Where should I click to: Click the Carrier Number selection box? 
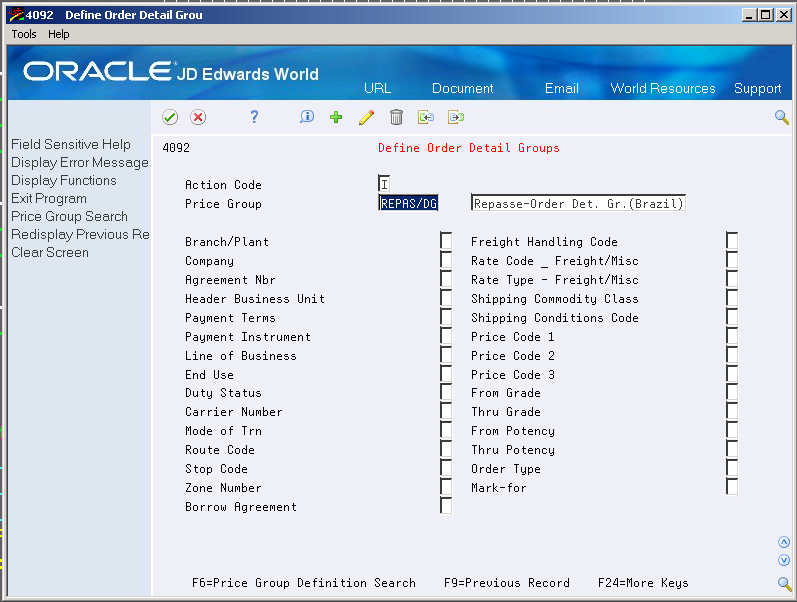point(446,411)
